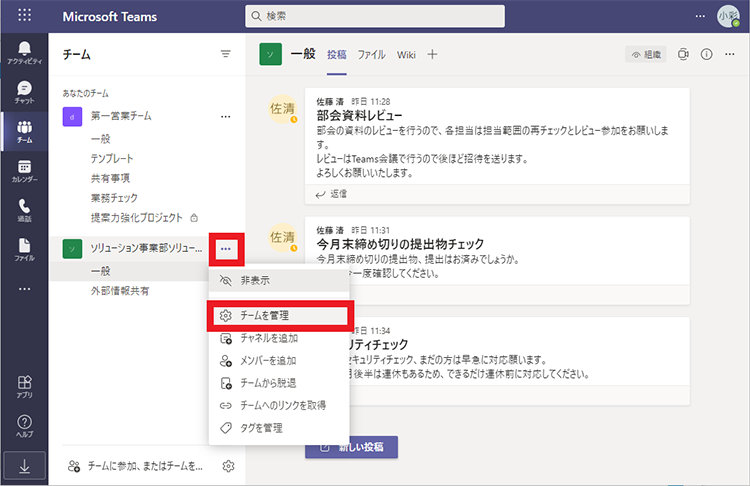Click the 検索 search box

[375, 16]
